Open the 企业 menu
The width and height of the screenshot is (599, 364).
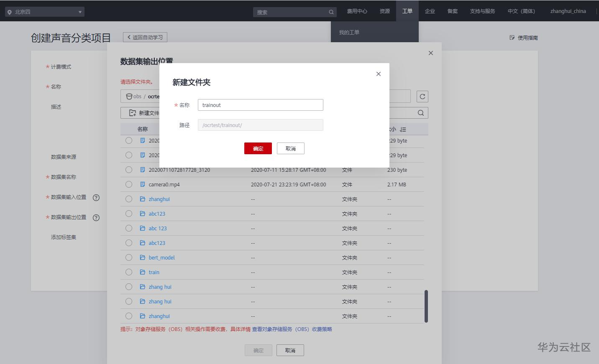click(430, 11)
